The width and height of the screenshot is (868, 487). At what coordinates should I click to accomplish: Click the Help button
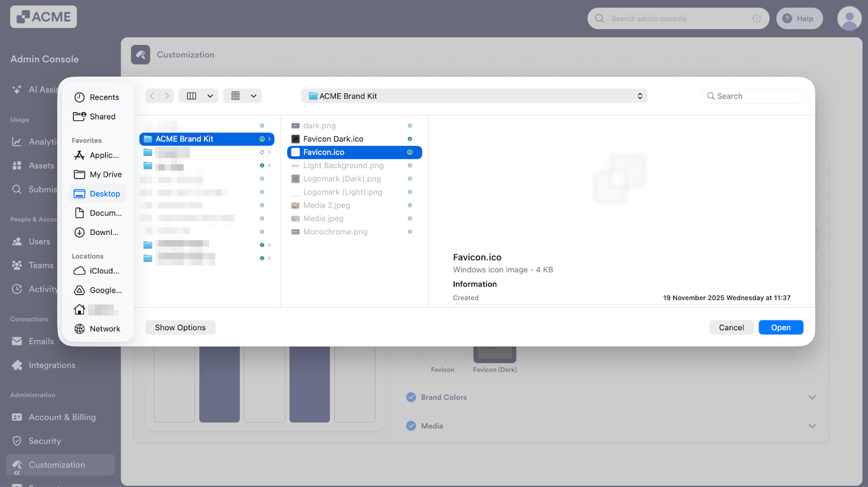[x=799, y=18]
